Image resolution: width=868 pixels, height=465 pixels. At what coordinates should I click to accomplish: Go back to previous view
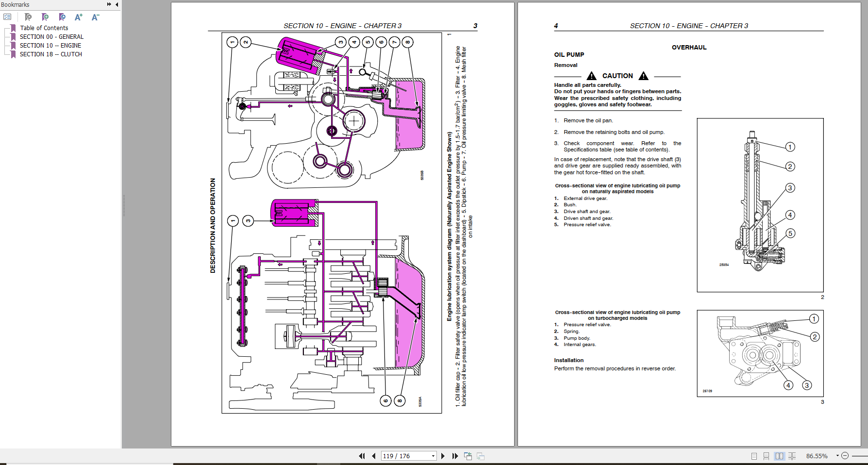468,456
